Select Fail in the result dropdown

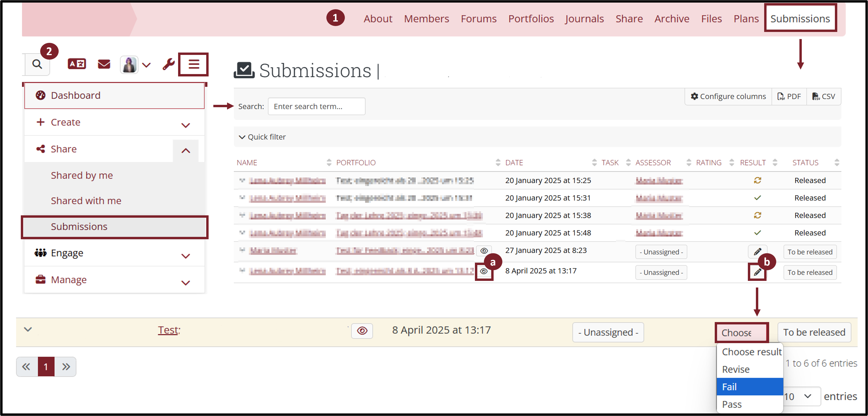pos(750,387)
